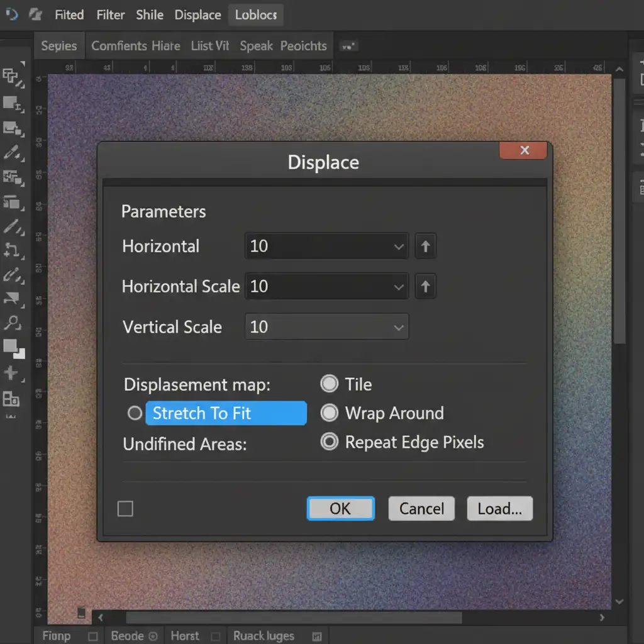This screenshot has width=644, height=644.
Task: Click the Load... button
Action: (499, 508)
